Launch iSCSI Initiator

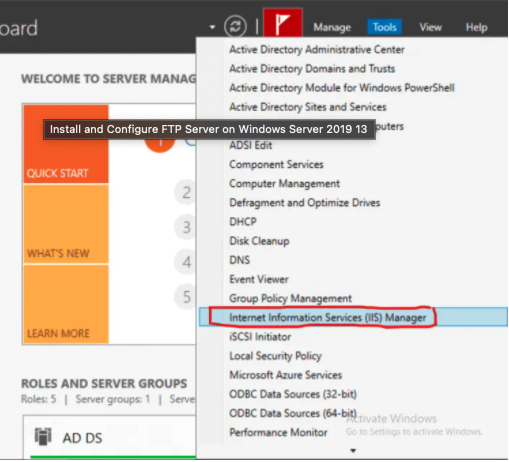point(260,337)
